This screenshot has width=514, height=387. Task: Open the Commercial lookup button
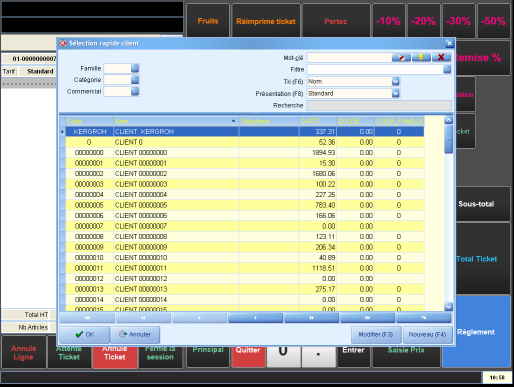click(x=135, y=91)
